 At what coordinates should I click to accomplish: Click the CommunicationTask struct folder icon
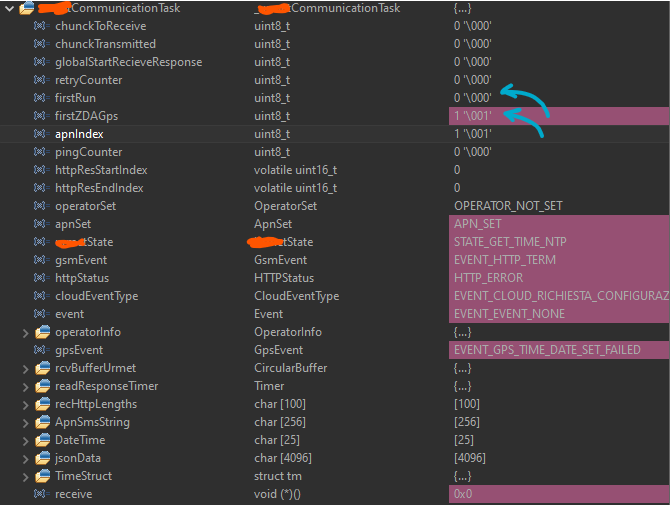point(27,8)
